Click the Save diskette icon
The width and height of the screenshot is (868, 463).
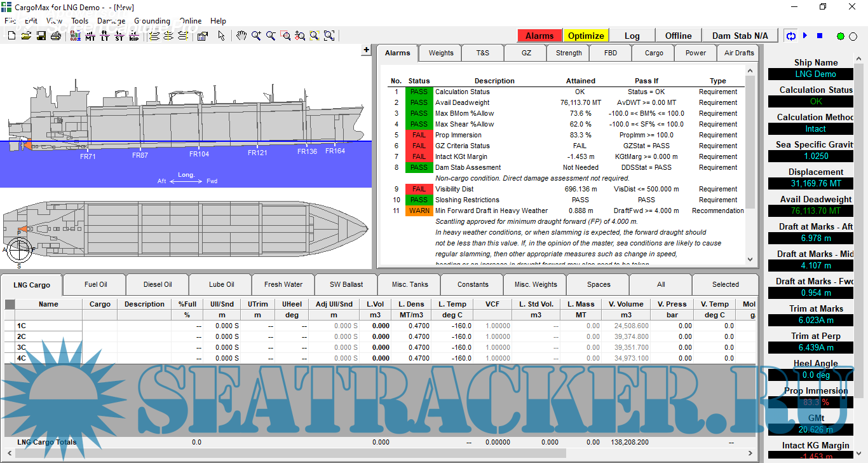[41, 36]
